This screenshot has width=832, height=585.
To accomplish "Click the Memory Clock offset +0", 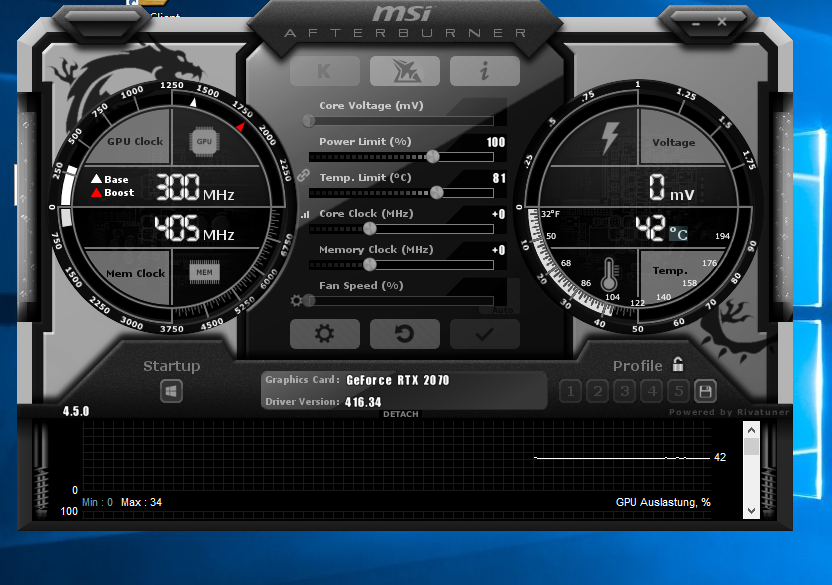I will (498, 250).
